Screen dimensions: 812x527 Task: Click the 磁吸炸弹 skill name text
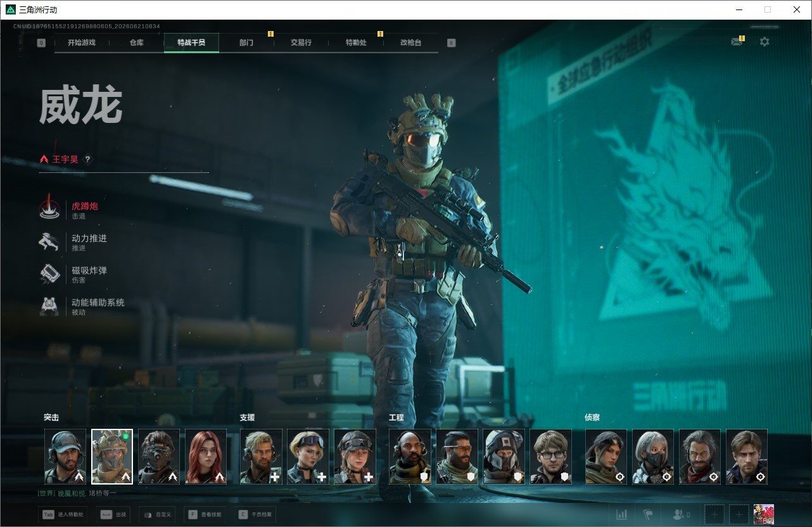click(x=89, y=270)
